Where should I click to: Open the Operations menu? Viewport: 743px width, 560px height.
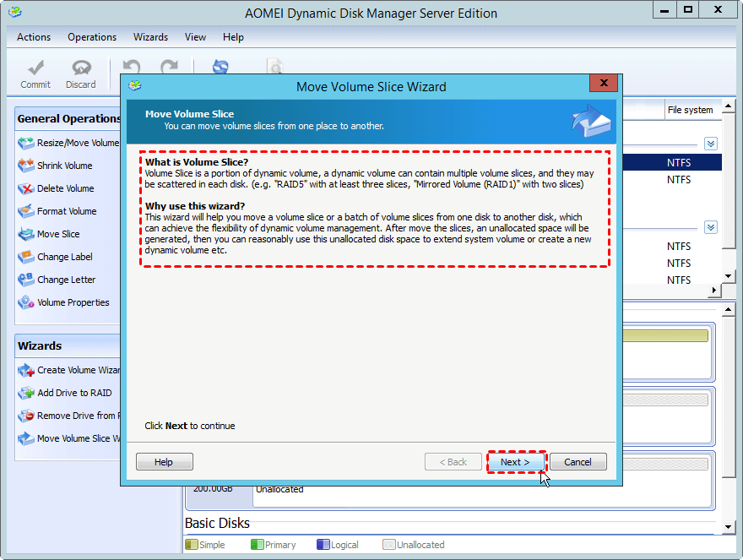click(92, 37)
